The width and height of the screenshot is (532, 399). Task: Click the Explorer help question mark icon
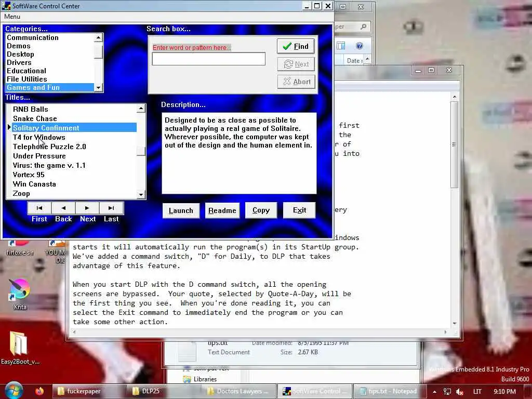(360, 46)
